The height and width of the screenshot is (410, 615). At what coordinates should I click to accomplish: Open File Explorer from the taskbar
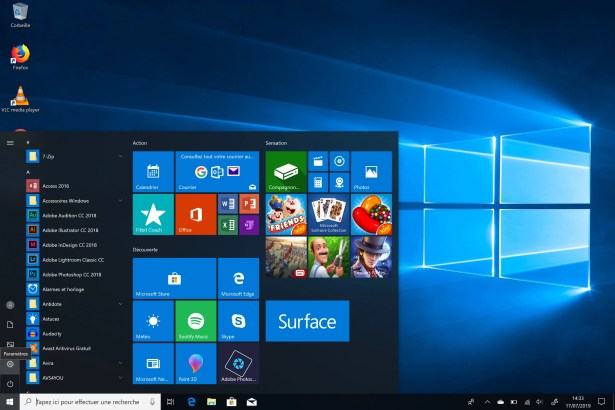(211, 402)
